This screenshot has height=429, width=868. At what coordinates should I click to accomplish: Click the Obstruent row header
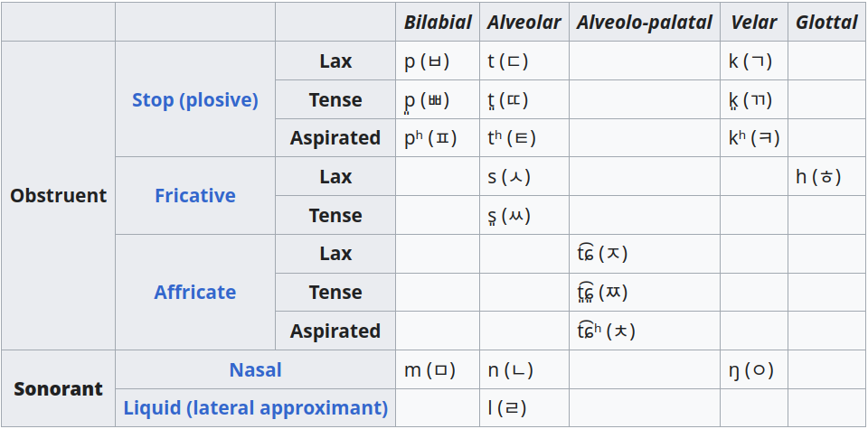click(58, 196)
